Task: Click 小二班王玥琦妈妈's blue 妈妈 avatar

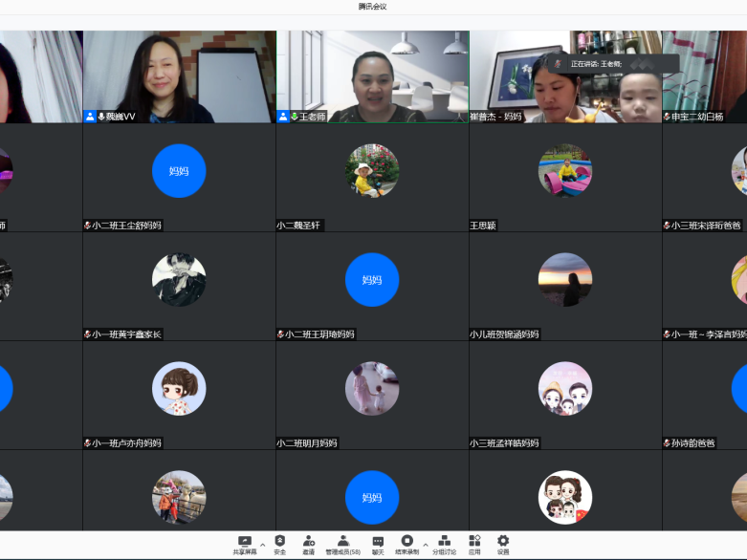Action: [372, 280]
